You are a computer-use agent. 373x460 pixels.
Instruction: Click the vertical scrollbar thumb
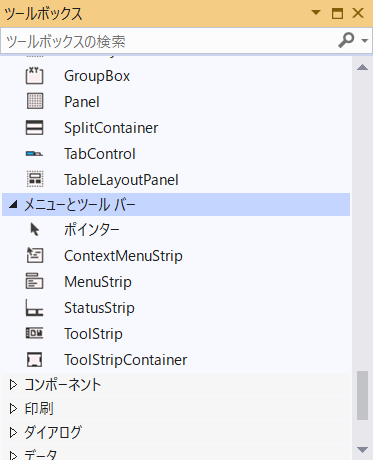362,395
